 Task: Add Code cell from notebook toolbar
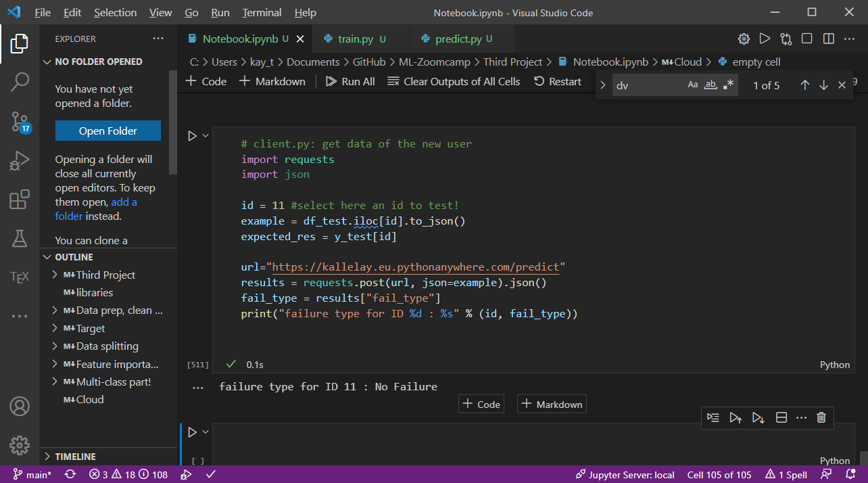206,81
